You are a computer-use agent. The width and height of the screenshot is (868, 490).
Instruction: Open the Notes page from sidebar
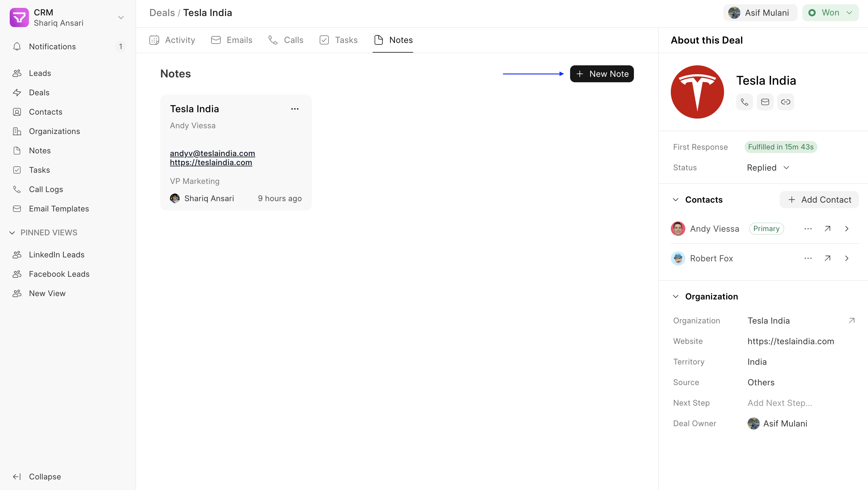tap(68, 151)
